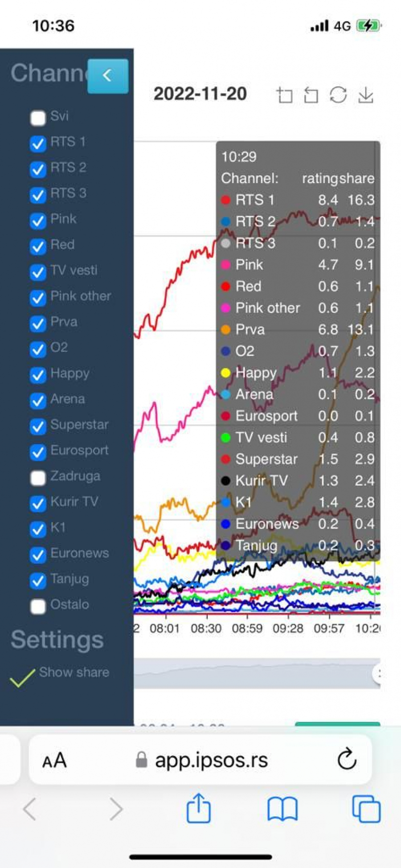Screen dimensions: 401x868
Task: Tap the app.ipsos.rs address bar
Action: click(x=211, y=760)
